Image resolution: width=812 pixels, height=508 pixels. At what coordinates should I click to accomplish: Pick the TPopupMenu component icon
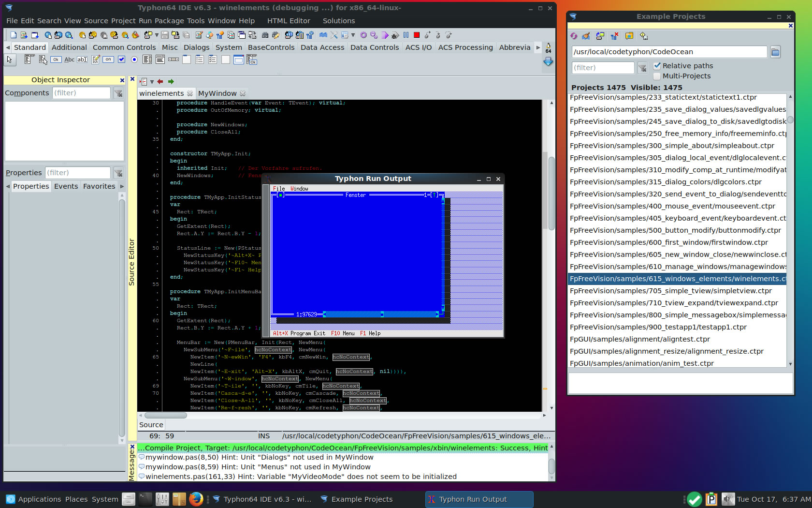click(x=43, y=60)
